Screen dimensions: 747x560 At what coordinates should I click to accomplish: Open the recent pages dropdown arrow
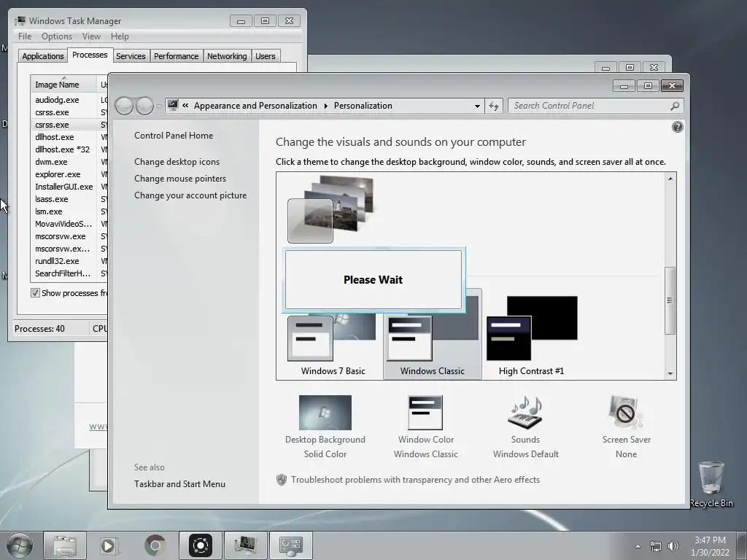pos(159,106)
